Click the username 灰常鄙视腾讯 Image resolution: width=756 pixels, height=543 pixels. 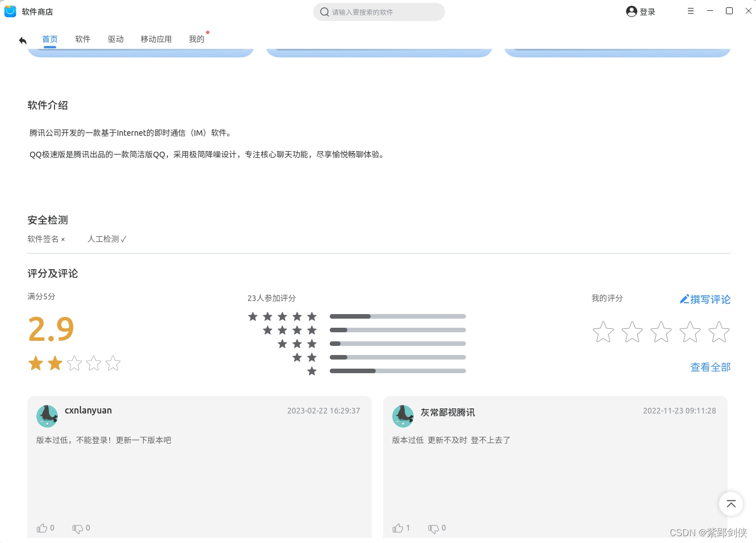pyautogui.click(x=448, y=412)
